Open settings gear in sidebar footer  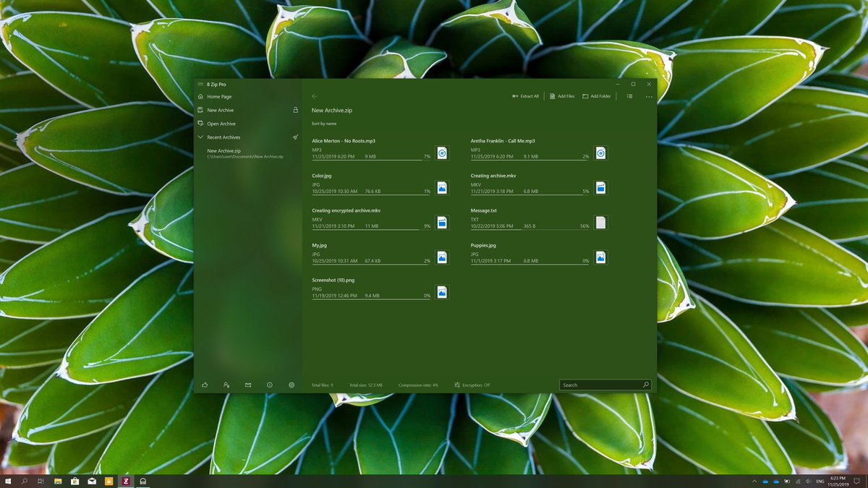point(292,385)
